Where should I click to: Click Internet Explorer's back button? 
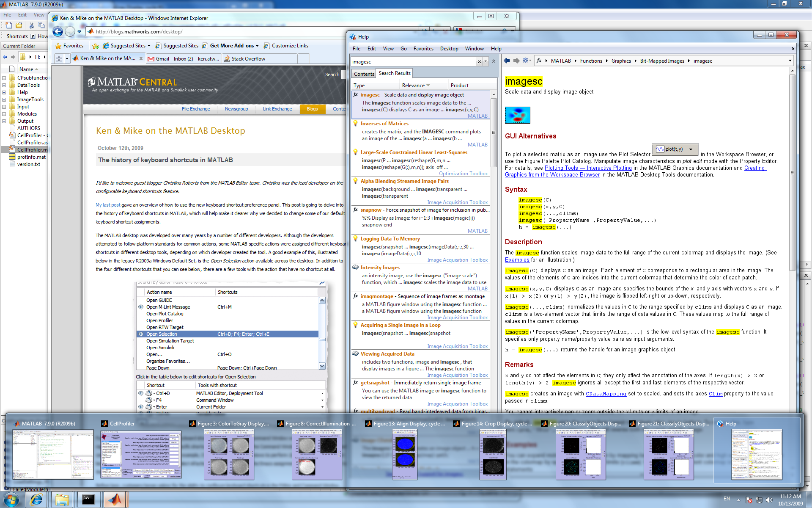58,32
